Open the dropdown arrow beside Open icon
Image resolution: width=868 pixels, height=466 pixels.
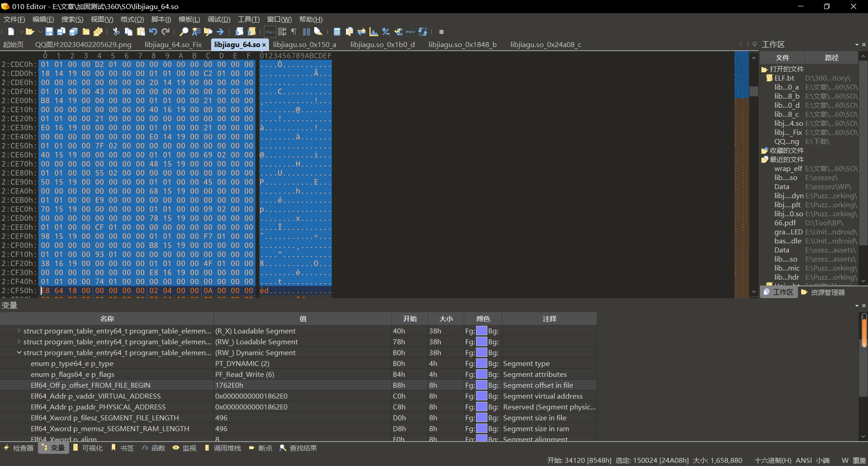tap(40, 32)
